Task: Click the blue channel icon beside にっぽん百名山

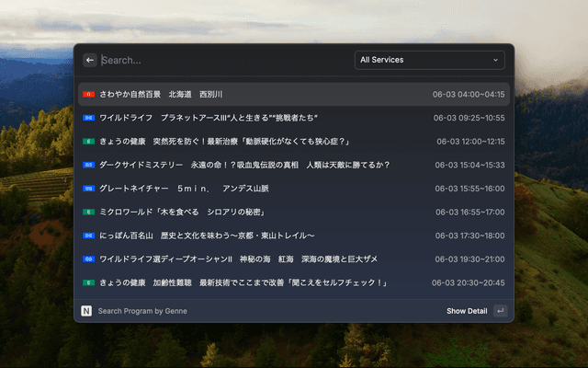Action: (88, 236)
